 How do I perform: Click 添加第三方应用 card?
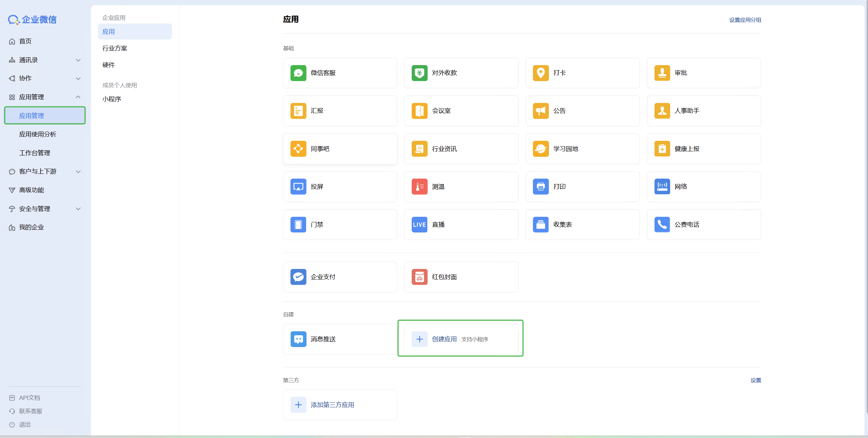tap(332, 405)
